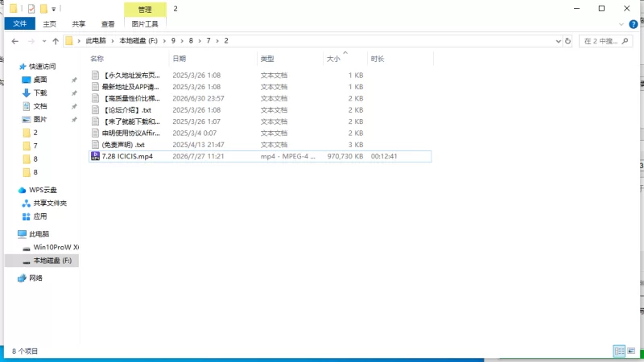Select file 申明使用协议Affir...
The image size is (644, 362).
[x=130, y=133]
